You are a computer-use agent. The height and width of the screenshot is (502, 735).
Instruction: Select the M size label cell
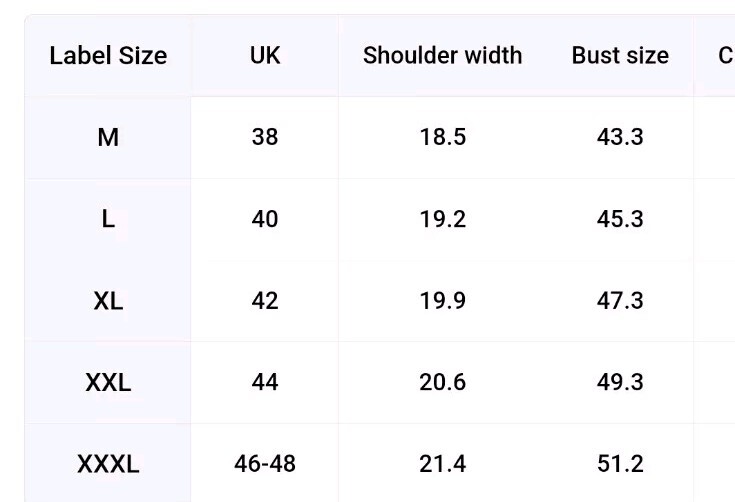coord(108,137)
